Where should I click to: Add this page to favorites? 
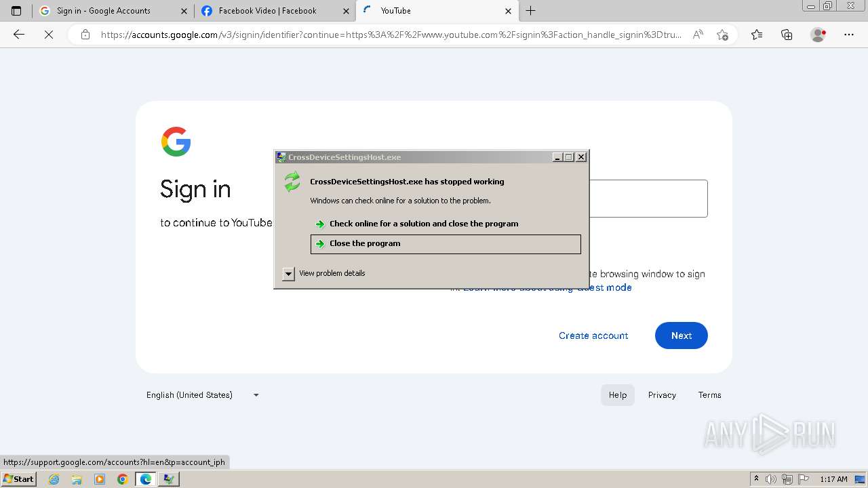[x=722, y=35]
